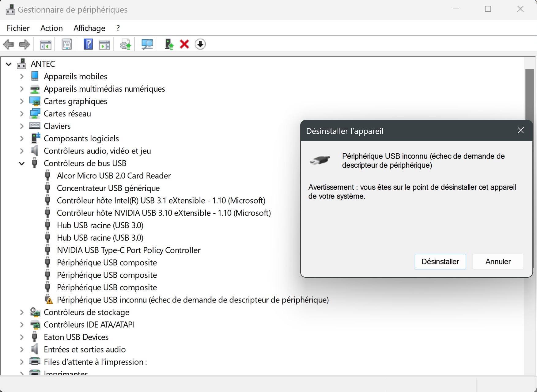Toggle the action pane toolbar icon
This screenshot has width=537, height=392.
coord(104,44)
